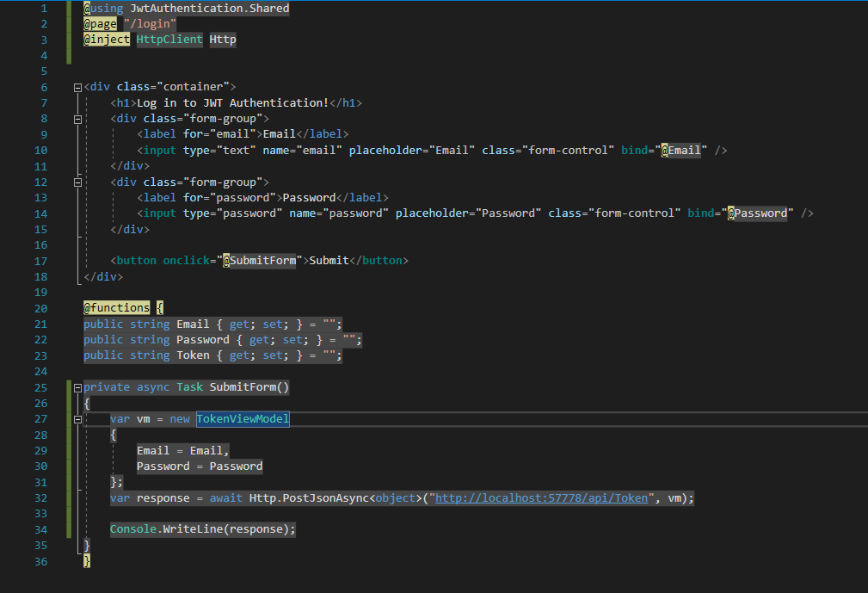
Task: Click line number 1 in the gutter
Action: pos(44,9)
